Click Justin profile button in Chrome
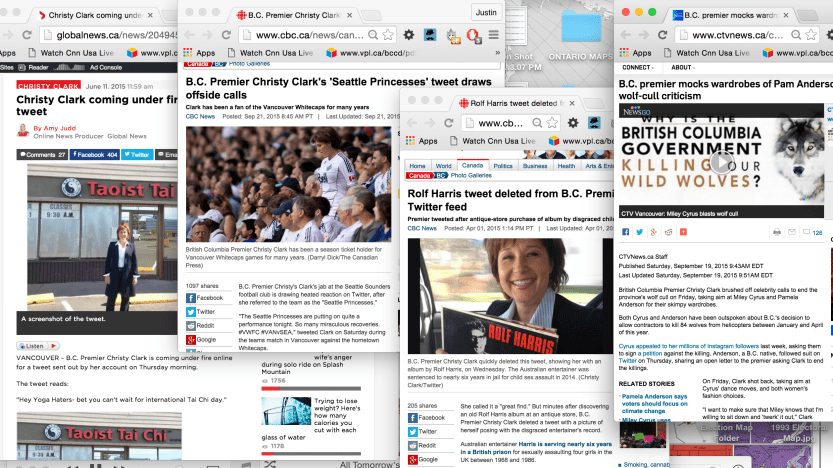This screenshot has height=468, width=833. tap(486, 12)
